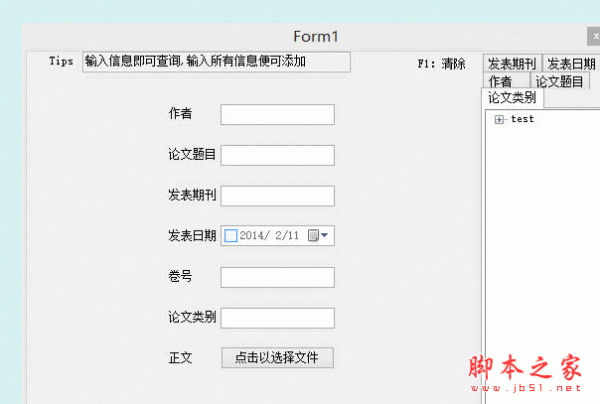600x404 pixels.
Task: Focus the 论文题目 input box
Action: click(277, 155)
